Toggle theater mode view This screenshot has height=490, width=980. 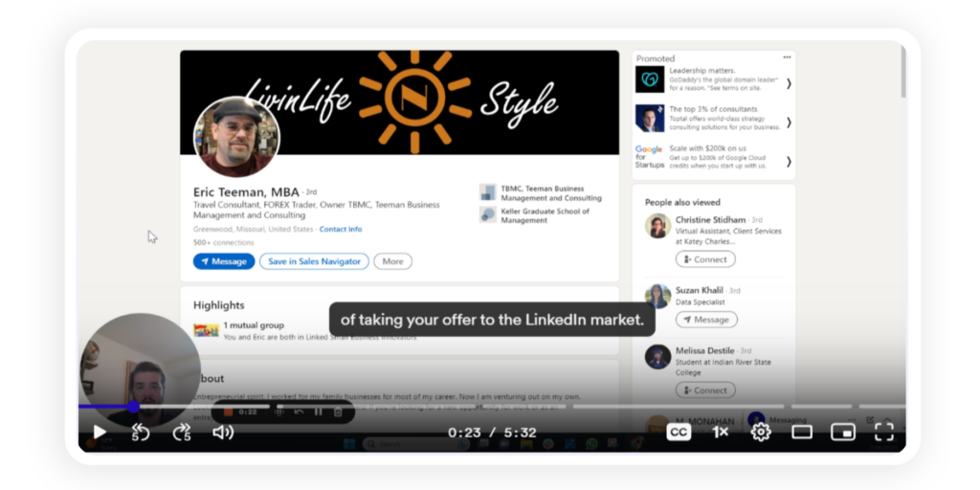(802, 432)
